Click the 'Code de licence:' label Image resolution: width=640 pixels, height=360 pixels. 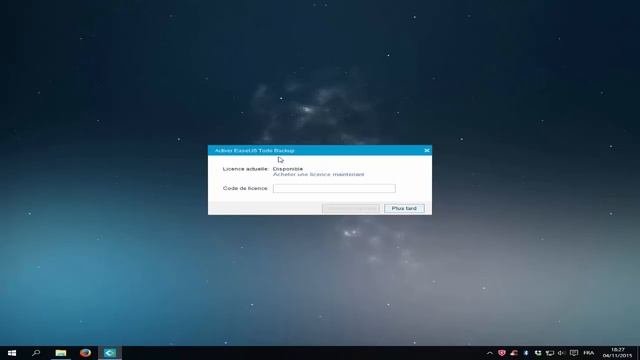click(x=246, y=188)
